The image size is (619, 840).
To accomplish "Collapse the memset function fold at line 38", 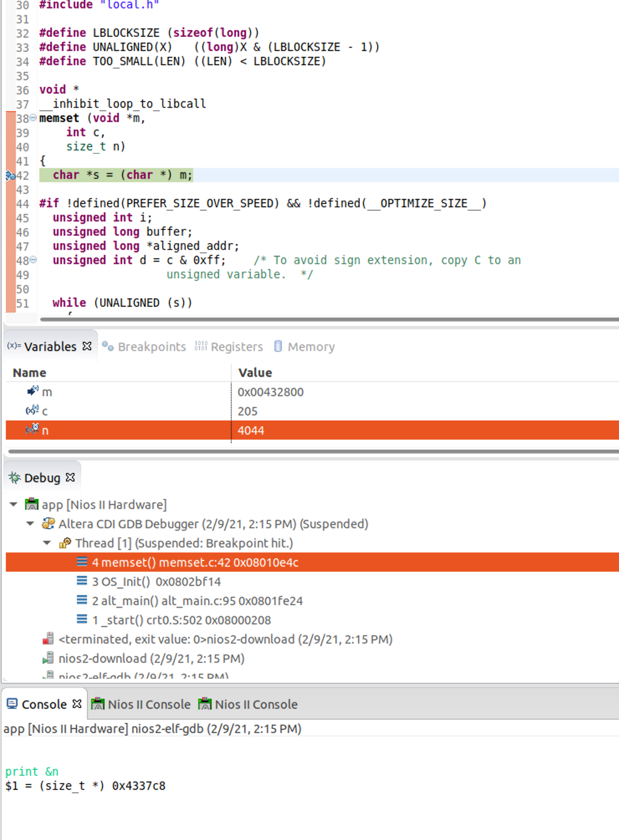I will tap(33, 118).
